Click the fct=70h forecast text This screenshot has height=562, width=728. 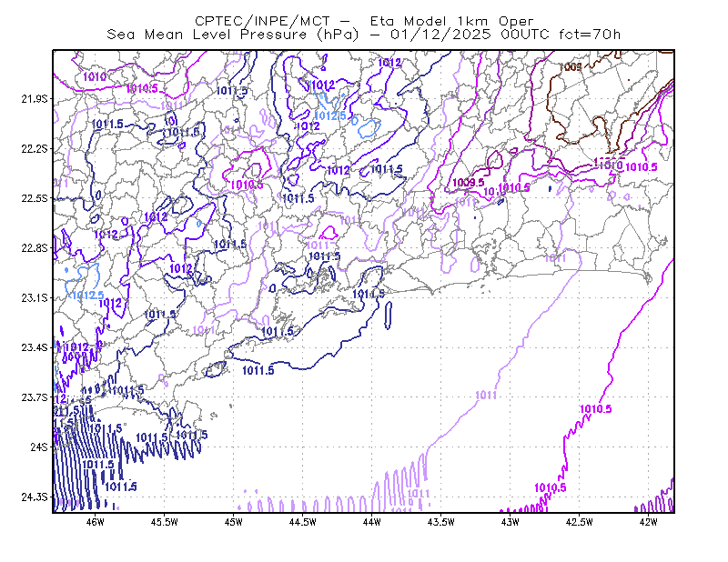tap(590, 35)
